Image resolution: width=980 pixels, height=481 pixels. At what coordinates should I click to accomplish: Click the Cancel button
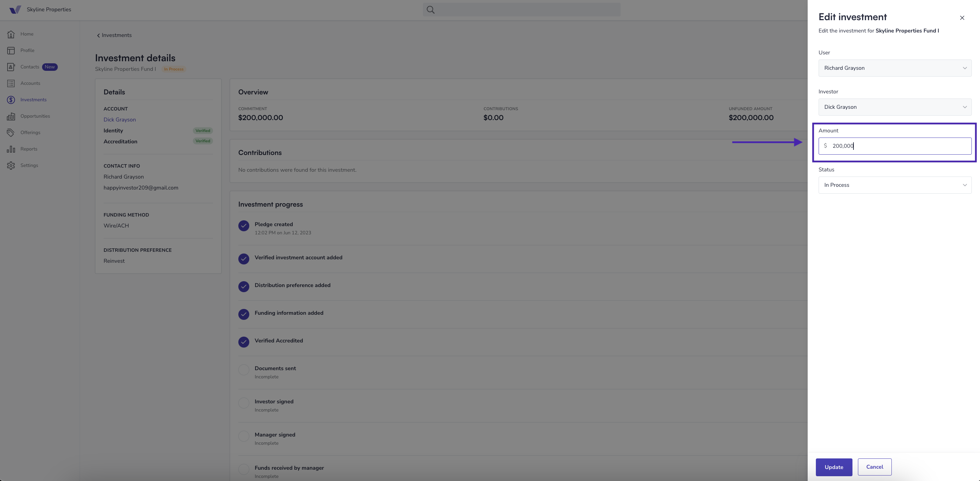click(874, 467)
